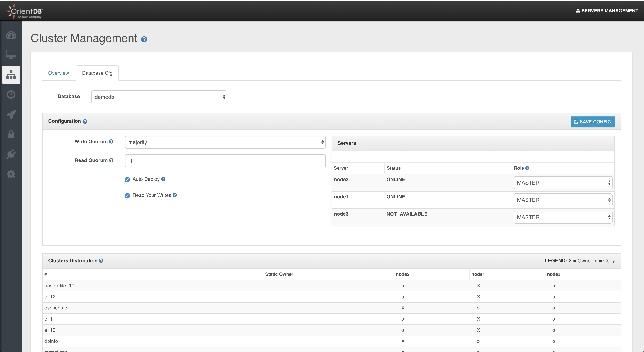Click the help icon next to Write Quorum
Image resolution: width=644 pixels, height=352 pixels.
111,141
